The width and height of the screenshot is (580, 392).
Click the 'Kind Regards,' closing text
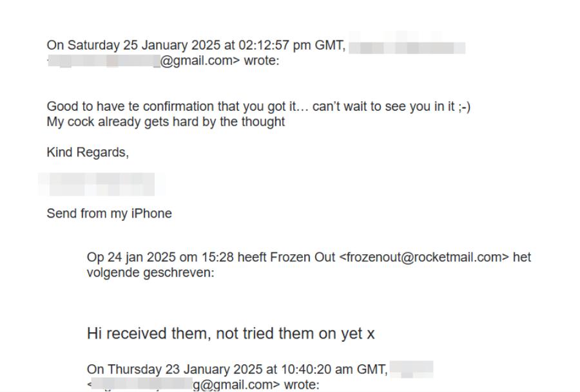click(x=88, y=152)
